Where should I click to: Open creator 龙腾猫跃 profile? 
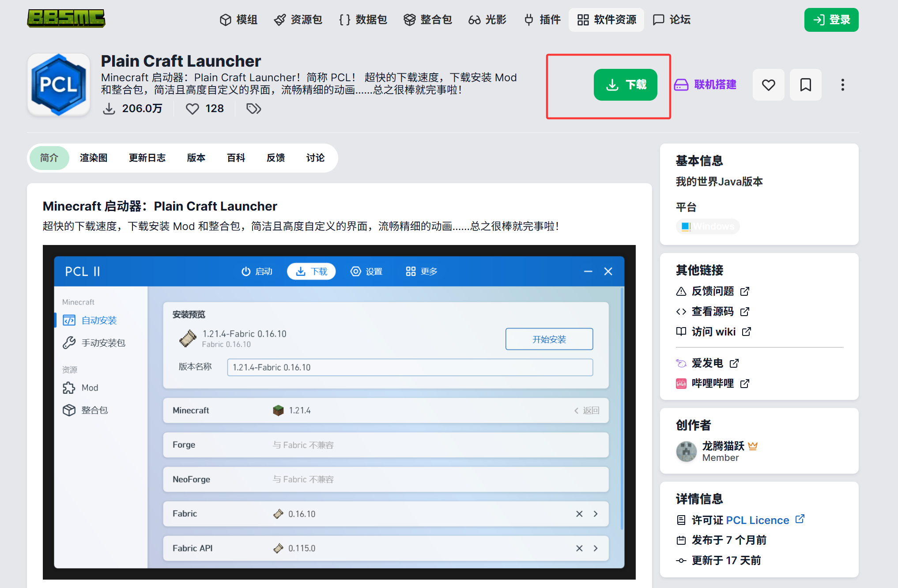click(x=723, y=446)
